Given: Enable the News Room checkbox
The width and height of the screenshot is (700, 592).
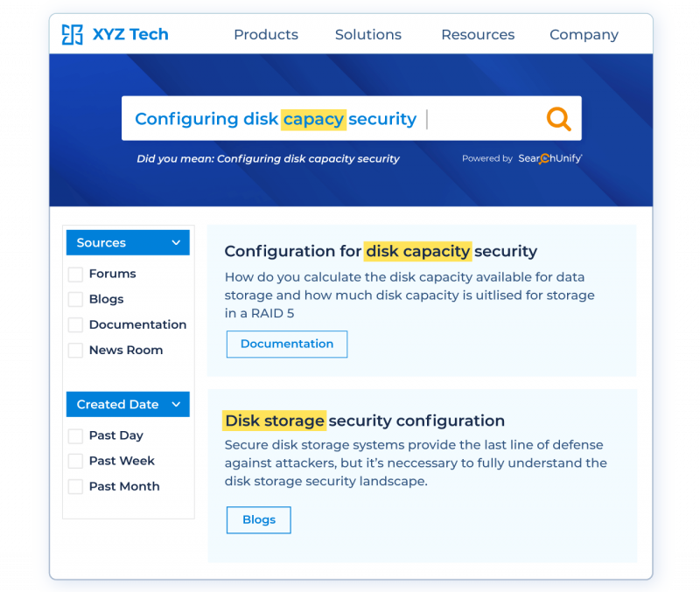Looking at the screenshot, I should tap(75, 350).
